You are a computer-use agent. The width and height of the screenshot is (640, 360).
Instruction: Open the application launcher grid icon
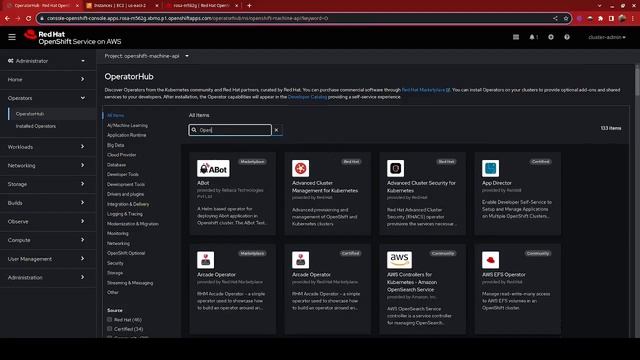click(x=516, y=37)
